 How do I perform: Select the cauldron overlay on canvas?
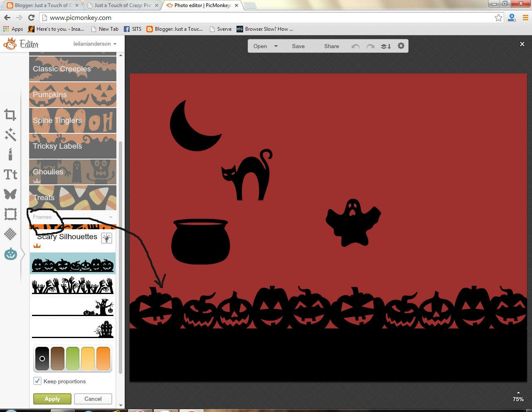[x=200, y=242]
